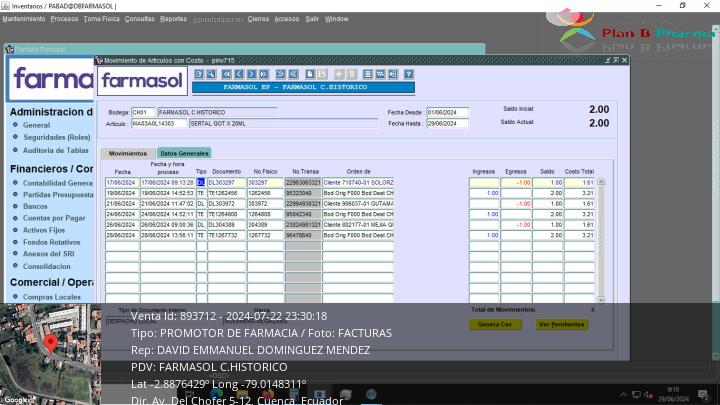Select document cell DL303972

tap(227, 204)
